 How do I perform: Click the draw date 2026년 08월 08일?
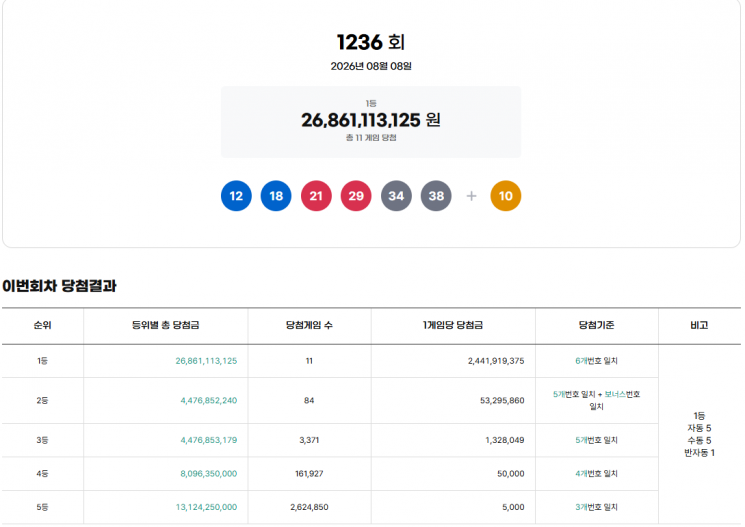tap(371, 66)
